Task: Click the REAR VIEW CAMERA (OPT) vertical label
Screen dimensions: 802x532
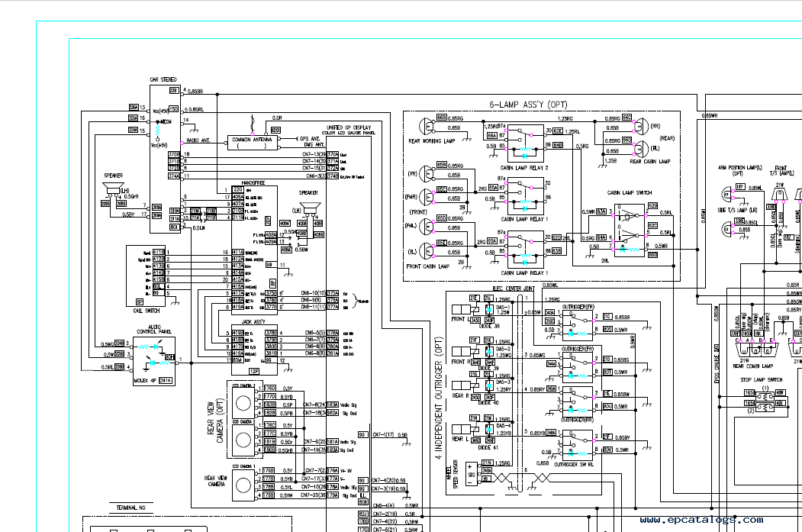Action: (x=215, y=420)
